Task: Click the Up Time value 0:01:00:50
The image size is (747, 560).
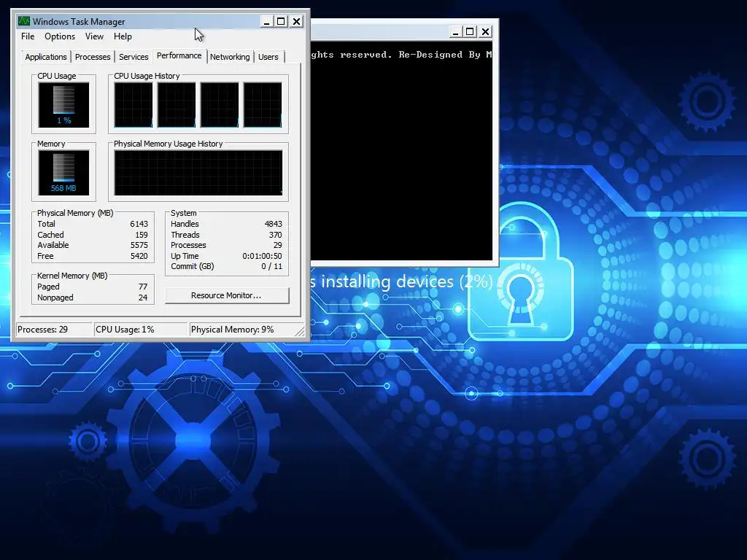Action: tap(262, 256)
